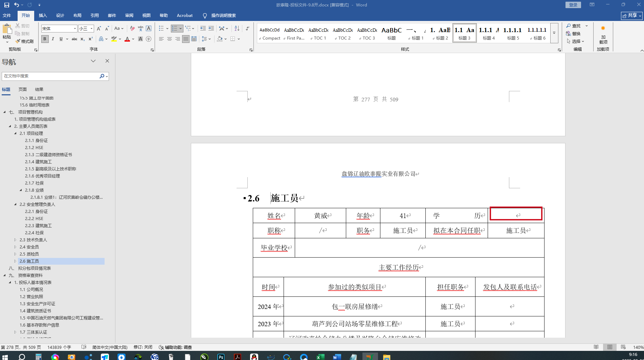Open the line spacing dropdown
This screenshot has height=360, width=644.
point(206,39)
